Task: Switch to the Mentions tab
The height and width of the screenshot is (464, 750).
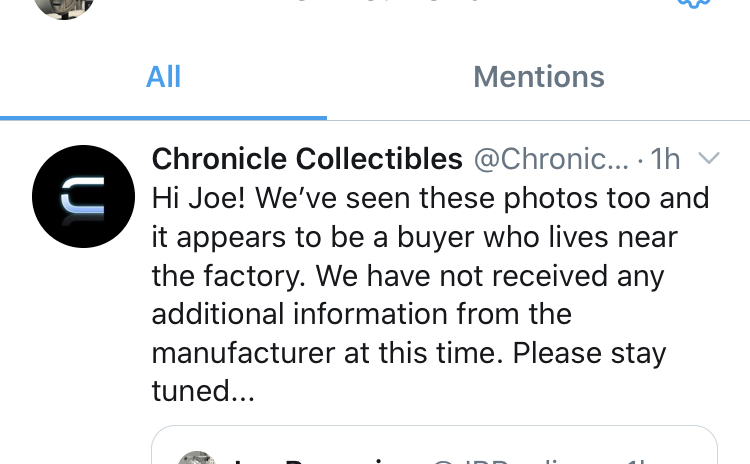Action: pos(539,77)
